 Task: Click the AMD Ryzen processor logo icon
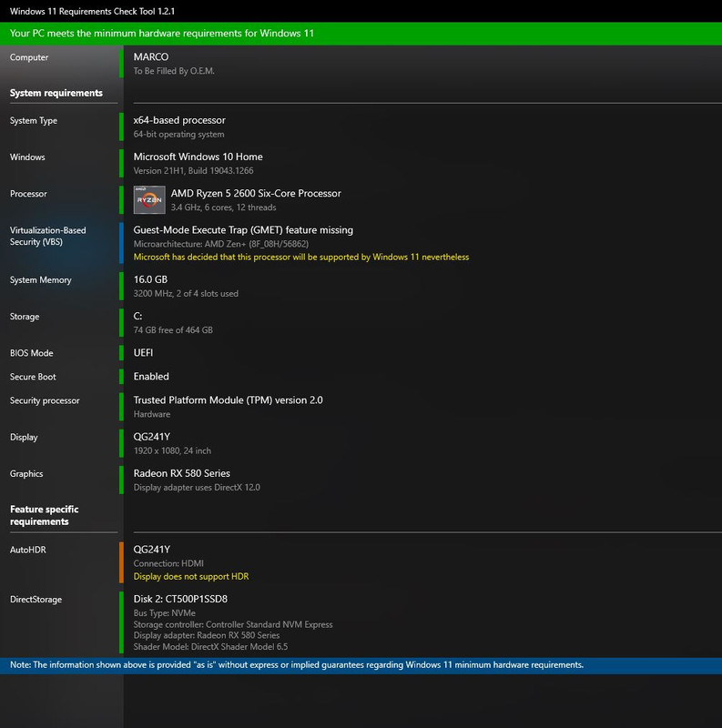coord(149,199)
